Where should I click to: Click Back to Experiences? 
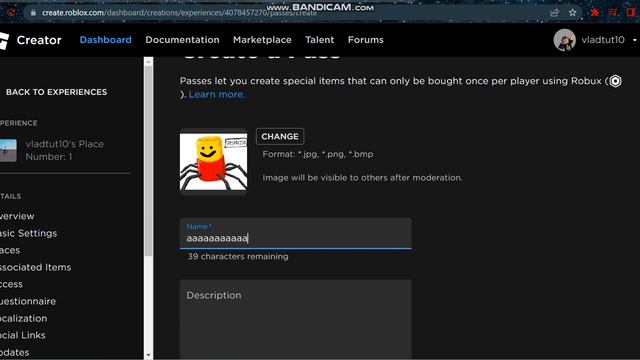point(56,92)
